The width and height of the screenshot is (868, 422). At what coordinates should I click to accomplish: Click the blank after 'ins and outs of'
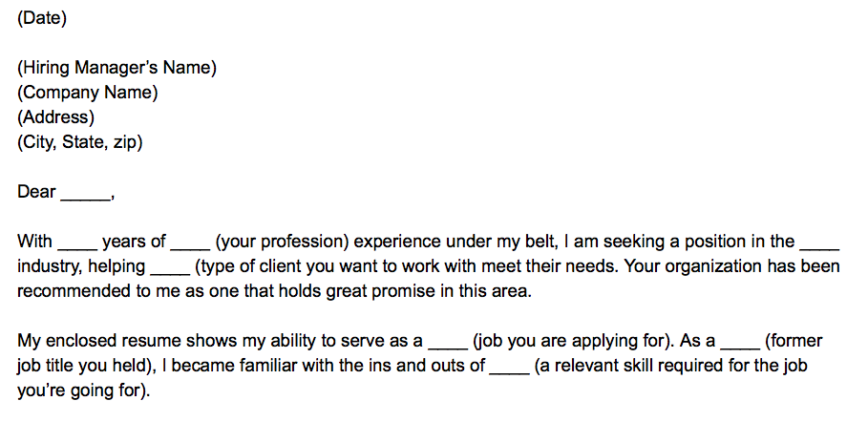point(509,367)
